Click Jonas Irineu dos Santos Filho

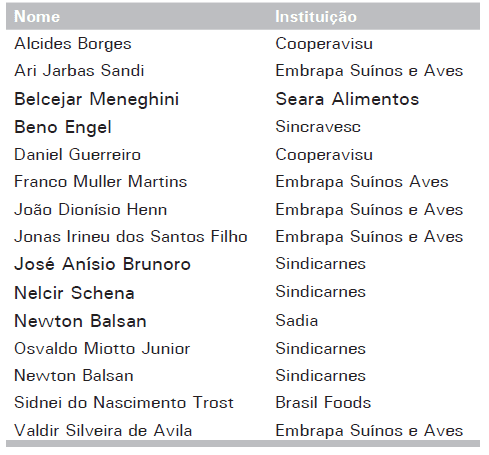pyautogui.click(x=131, y=237)
